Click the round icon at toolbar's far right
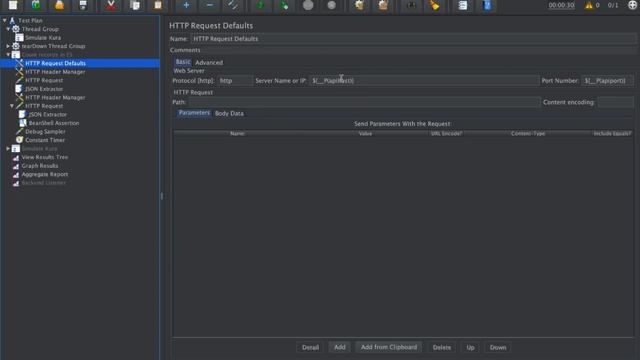The image size is (640, 360). [x=633, y=5]
